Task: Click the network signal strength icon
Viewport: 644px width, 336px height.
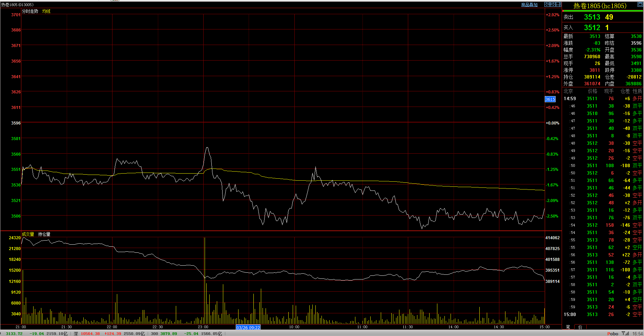Action: coord(625,333)
